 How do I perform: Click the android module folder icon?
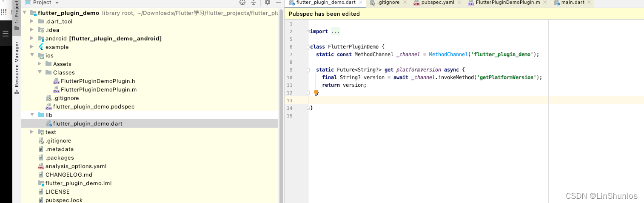(x=41, y=38)
